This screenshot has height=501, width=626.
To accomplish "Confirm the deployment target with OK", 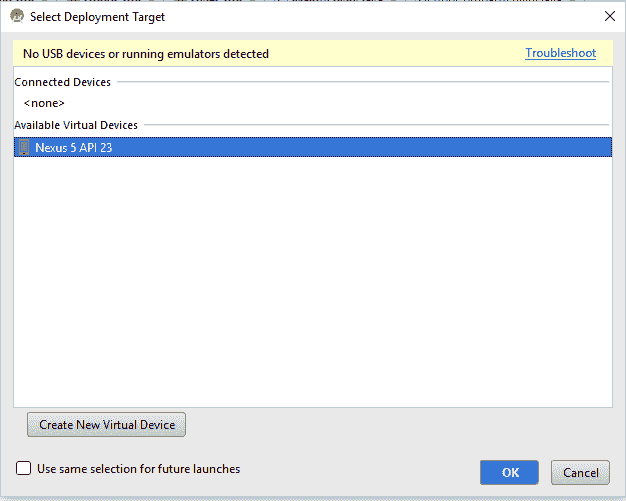I will coord(509,472).
